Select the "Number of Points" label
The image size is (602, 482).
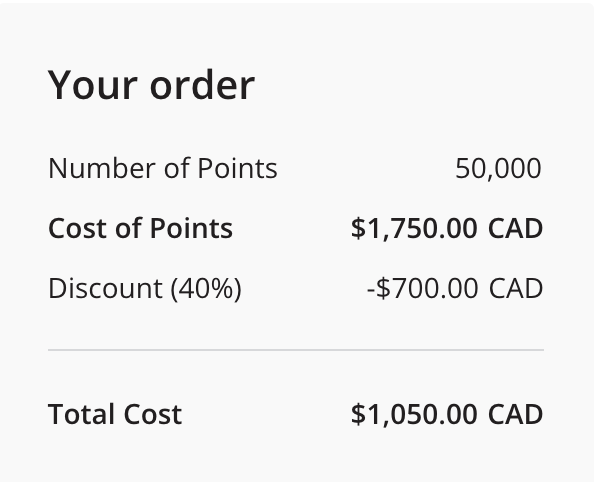163,168
